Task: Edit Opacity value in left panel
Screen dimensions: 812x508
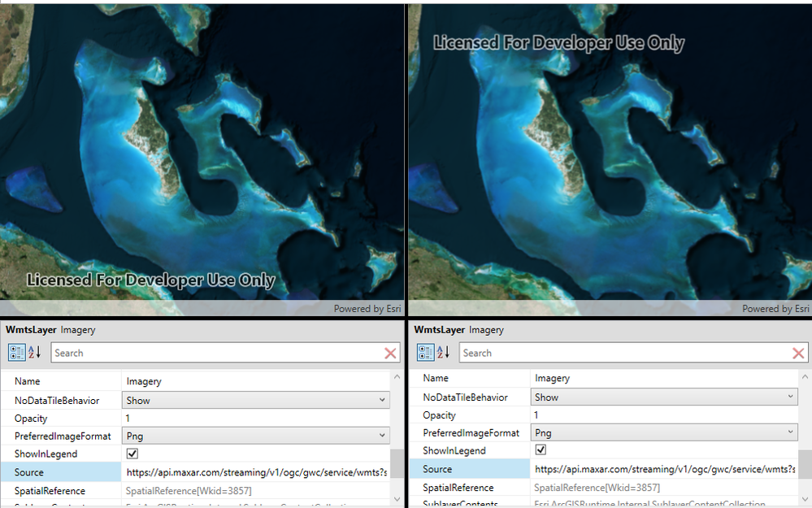Action: (256, 418)
